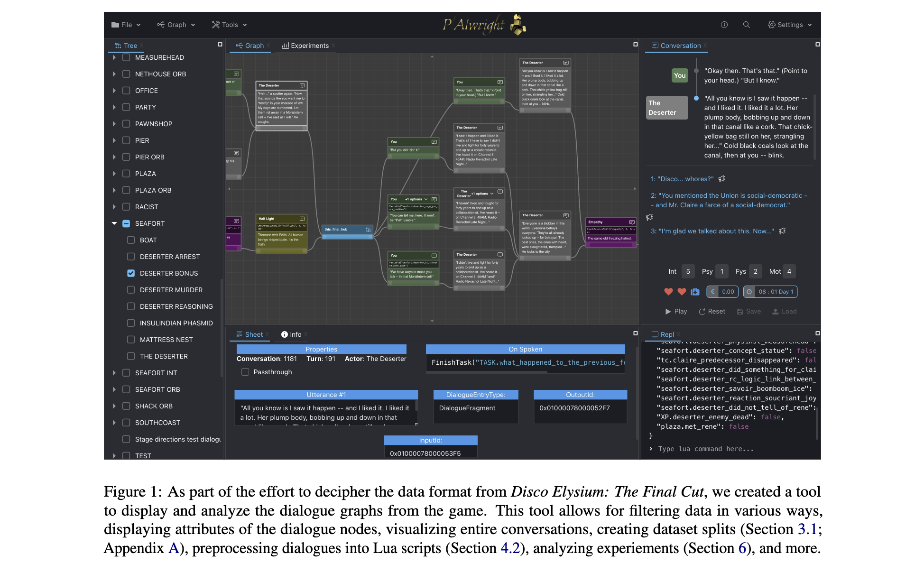
Task: Click the megaphone icon beside "I'm glad we talked"
Action: 782,231
